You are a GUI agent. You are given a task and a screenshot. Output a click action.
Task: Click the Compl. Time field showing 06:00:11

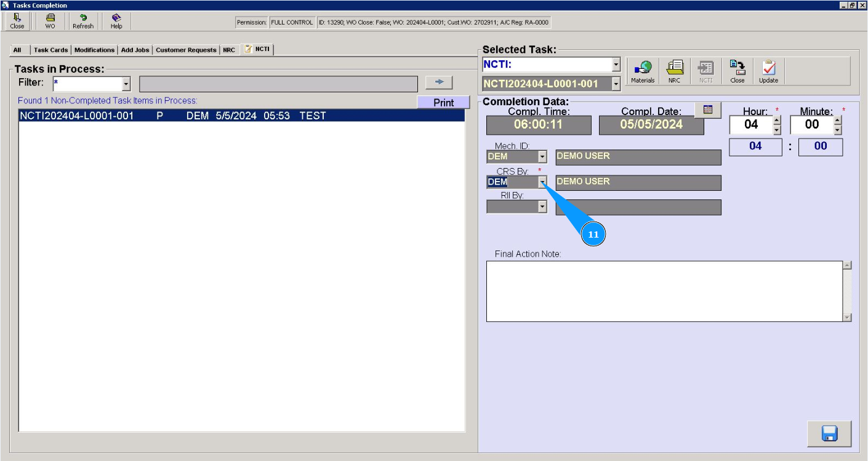[539, 125]
